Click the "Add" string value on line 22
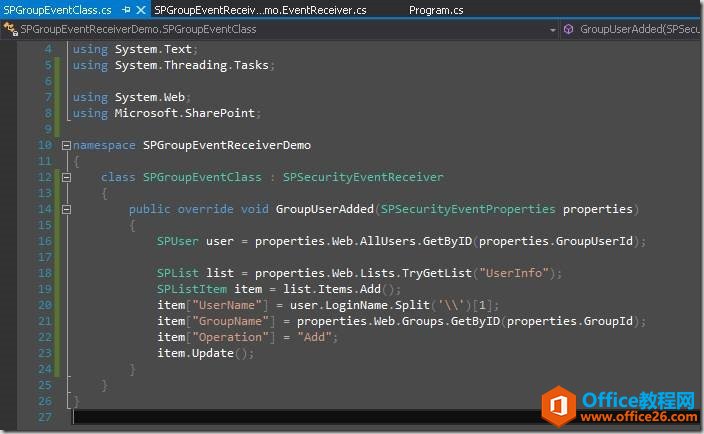 314,337
